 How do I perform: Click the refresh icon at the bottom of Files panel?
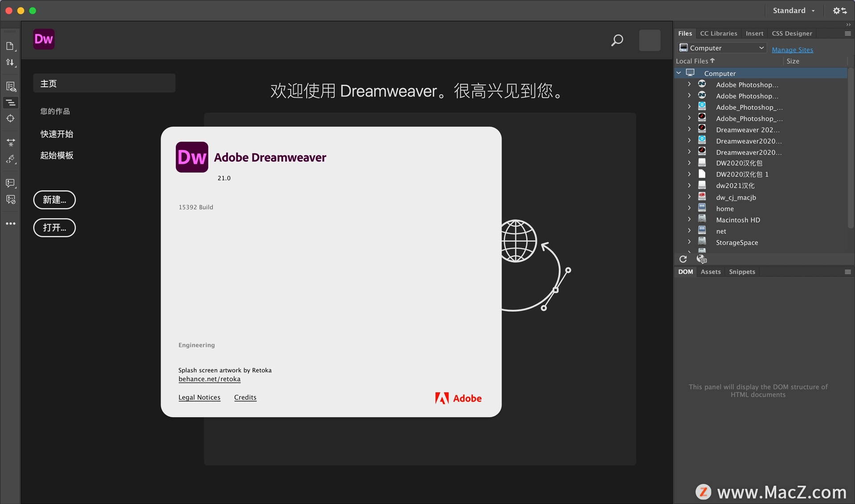(684, 259)
